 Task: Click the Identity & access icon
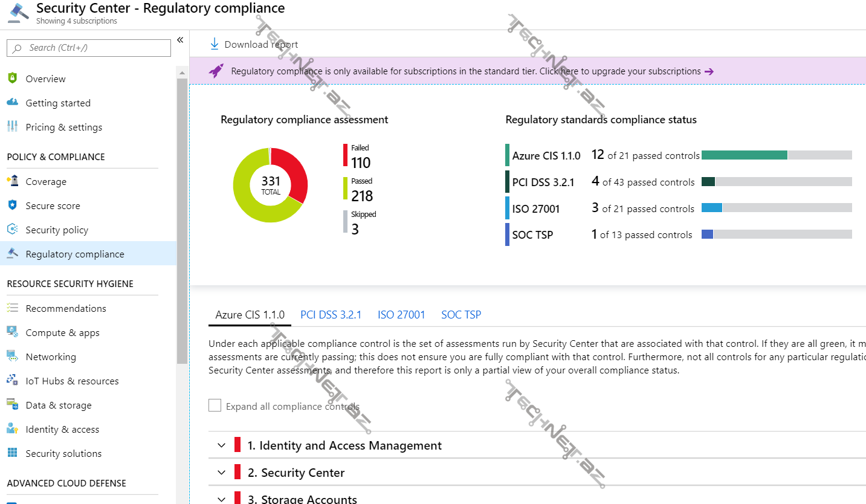point(12,429)
